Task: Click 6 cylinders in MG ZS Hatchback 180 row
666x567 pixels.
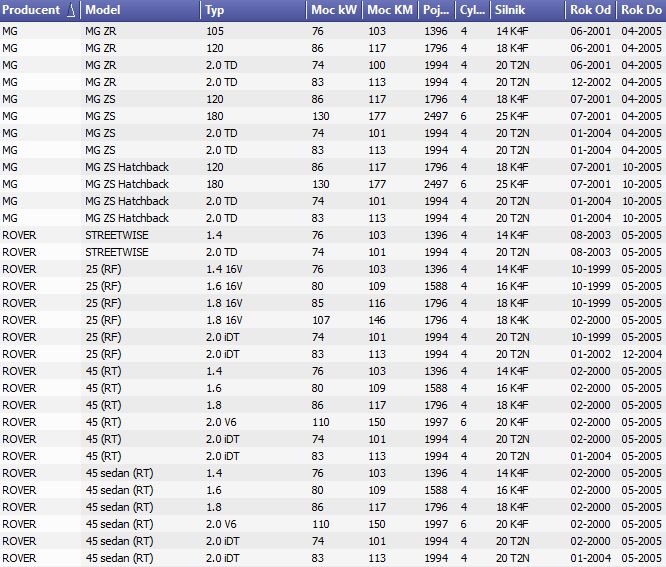Action: pyautogui.click(x=463, y=184)
